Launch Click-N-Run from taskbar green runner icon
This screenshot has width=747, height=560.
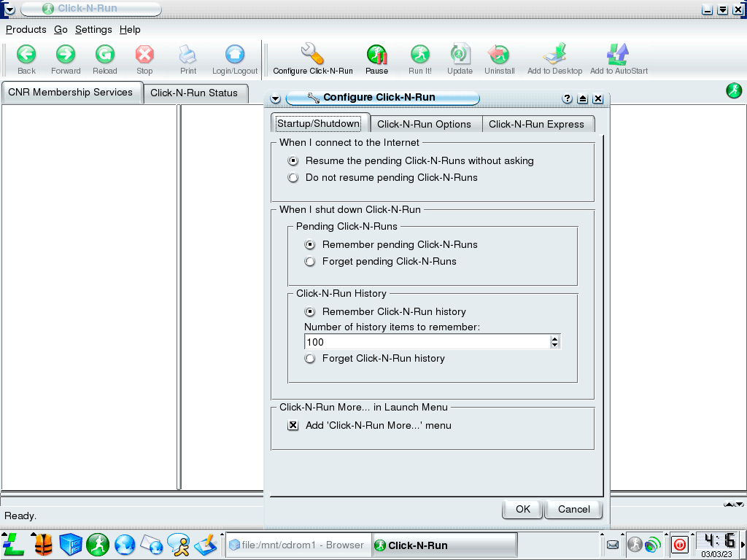[98, 545]
